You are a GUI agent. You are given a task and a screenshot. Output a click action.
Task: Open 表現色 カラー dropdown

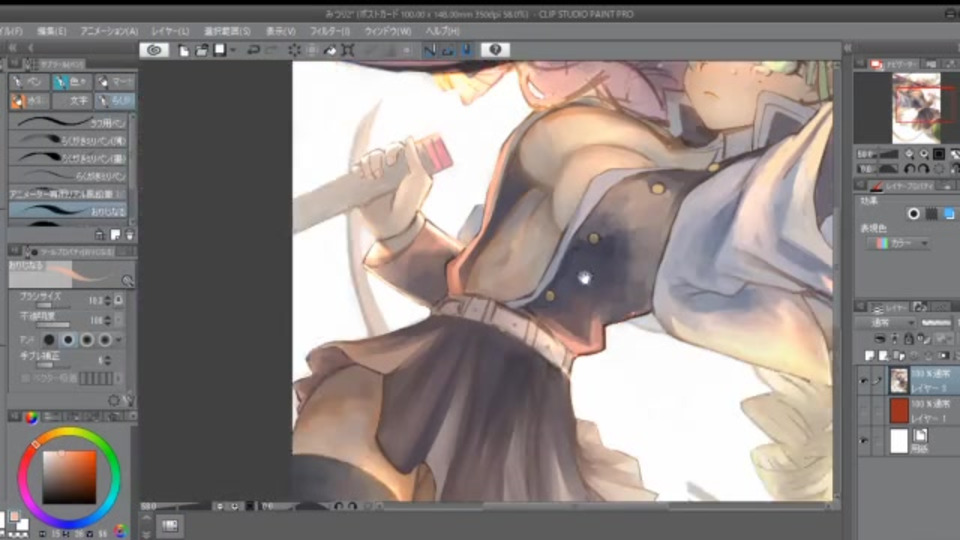(x=898, y=244)
